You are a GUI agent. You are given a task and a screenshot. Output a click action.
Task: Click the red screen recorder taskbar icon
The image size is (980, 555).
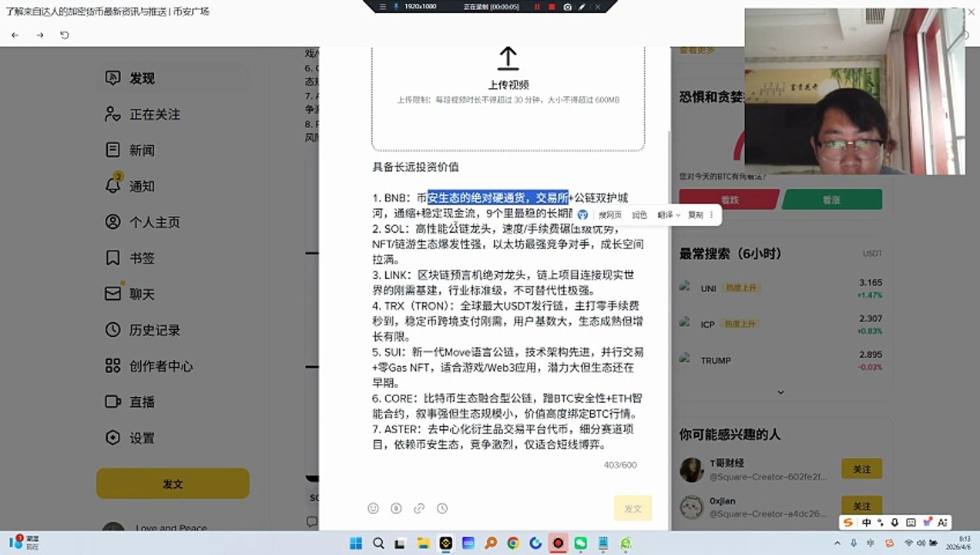coord(558,543)
